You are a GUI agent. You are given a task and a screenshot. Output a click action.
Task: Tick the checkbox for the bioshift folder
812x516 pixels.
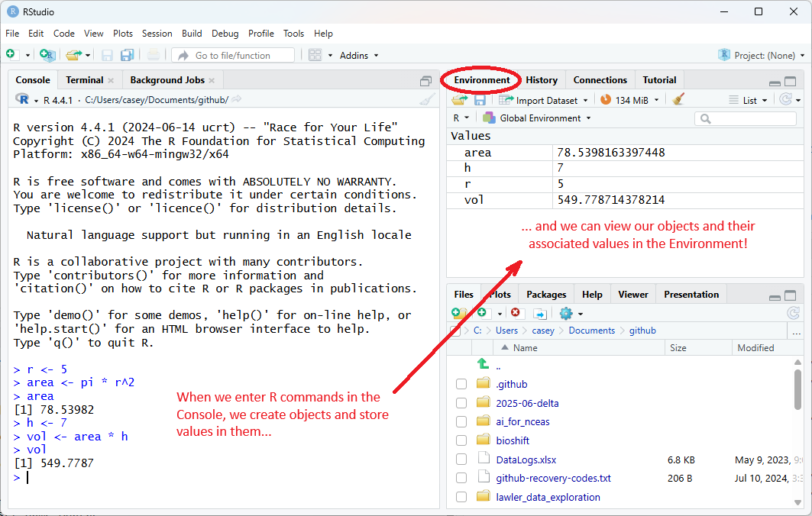click(461, 440)
